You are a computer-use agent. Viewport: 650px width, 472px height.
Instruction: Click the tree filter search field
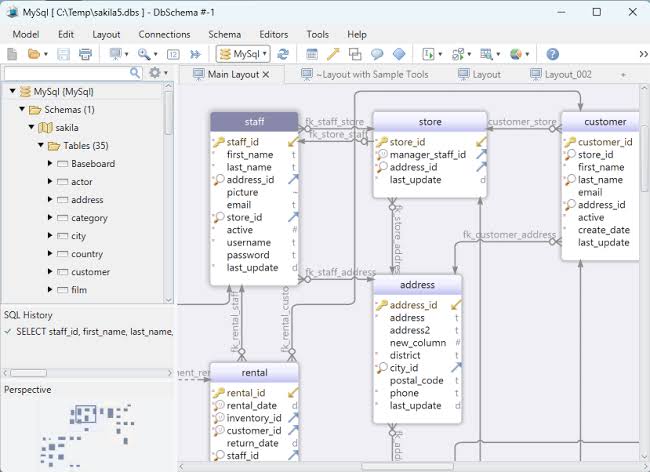67,73
